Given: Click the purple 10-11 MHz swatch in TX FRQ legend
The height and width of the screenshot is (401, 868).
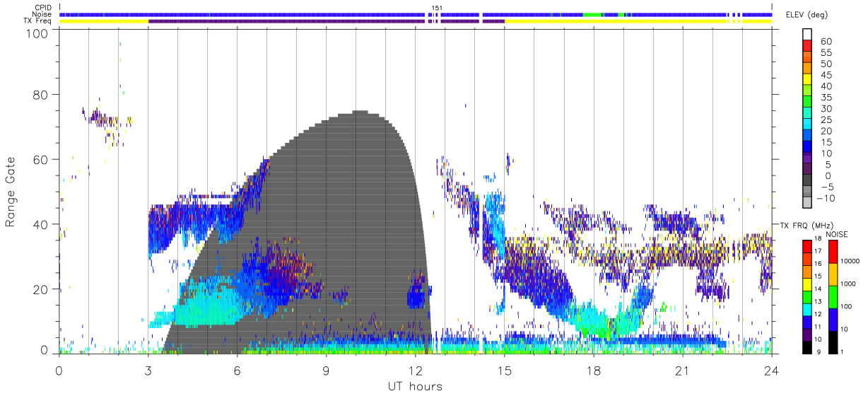Looking at the screenshot, I should pos(807,334).
